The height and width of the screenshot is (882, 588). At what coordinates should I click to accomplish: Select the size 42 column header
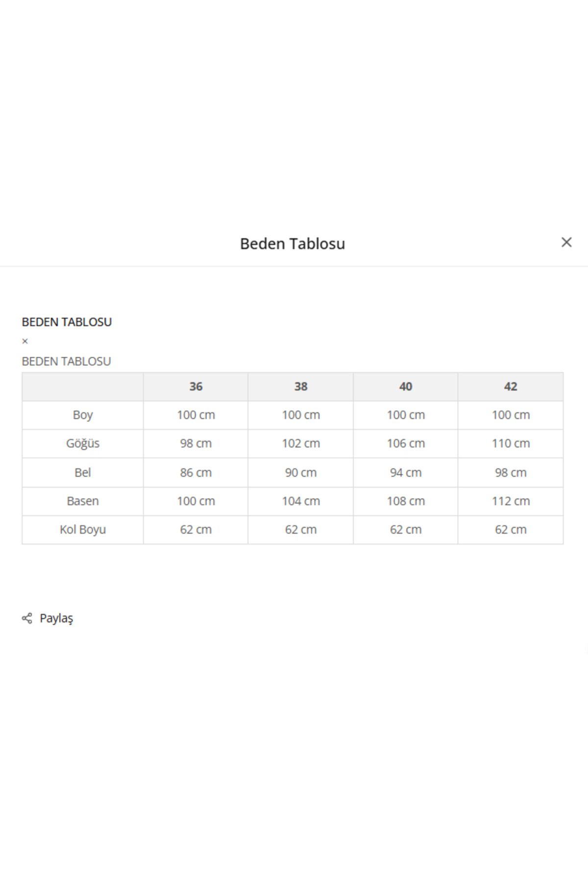tap(511, 387)
